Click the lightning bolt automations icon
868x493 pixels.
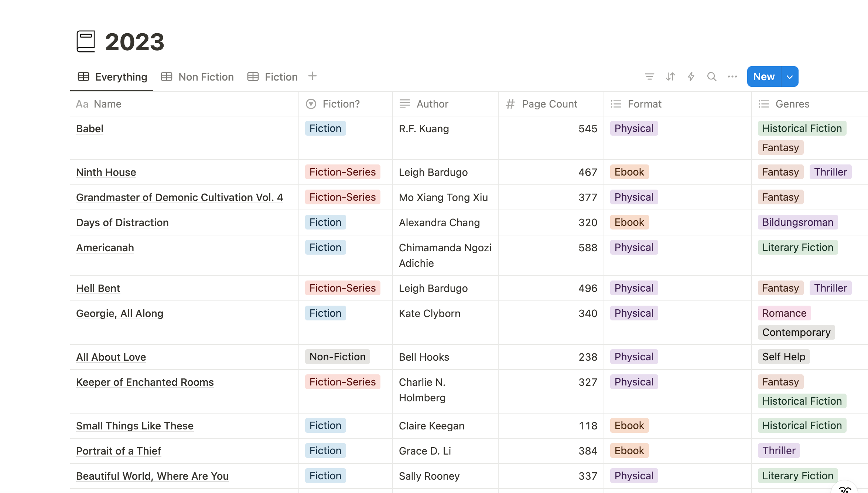click(691, 76)
